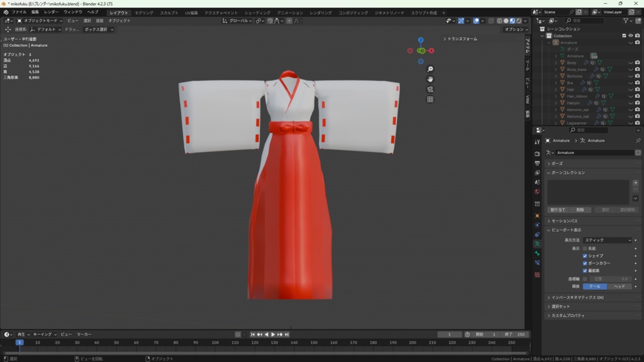This screenshot has height=362, width=644.
Task: Uncheck the ボーンカラー checkbox
Action: (585, 263)
